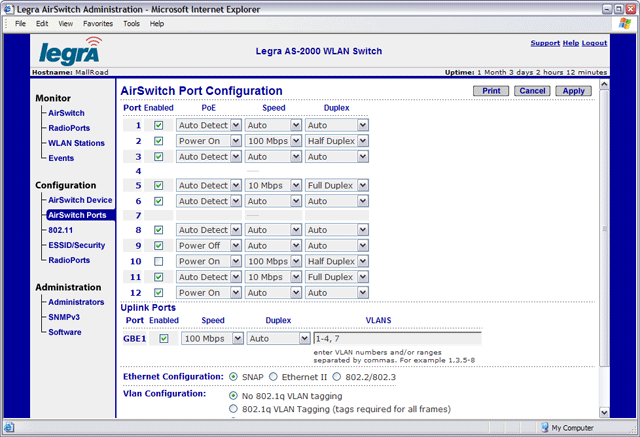640x437 pixels.
Task: Go to WLAN Stations
Action: pyautogui.click(x=76, y=143)
